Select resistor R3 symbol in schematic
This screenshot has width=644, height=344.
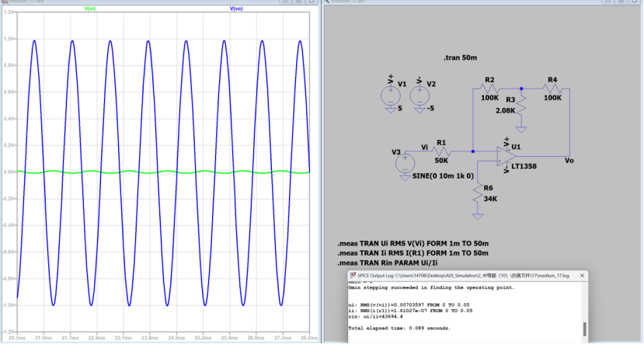pyautogui.click(x=521, y=106)
